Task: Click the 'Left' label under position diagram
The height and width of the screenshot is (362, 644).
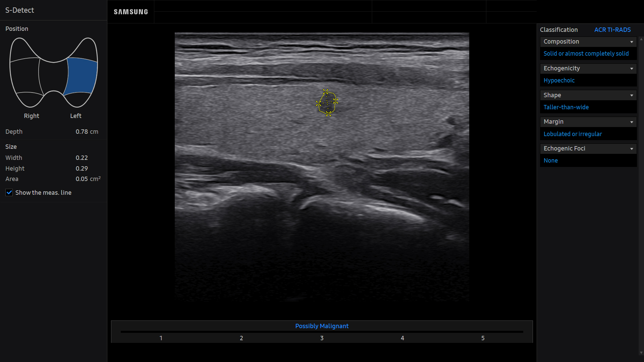Action: click(76, 116)
